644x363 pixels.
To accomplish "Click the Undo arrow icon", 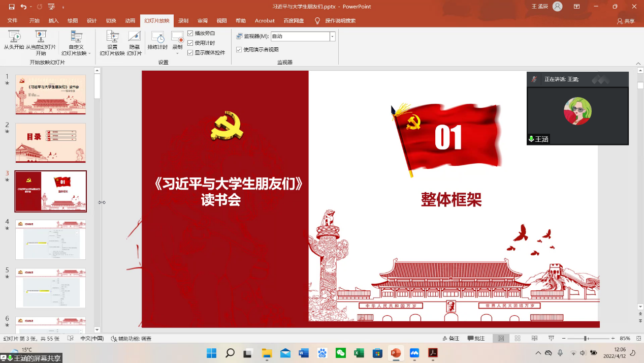I will pos(23,7).
